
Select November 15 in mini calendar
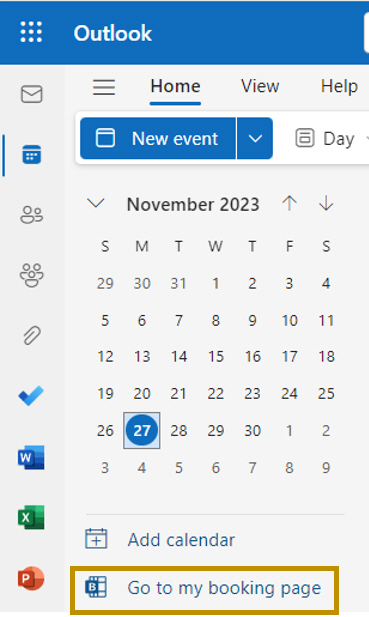click(216, 357)
